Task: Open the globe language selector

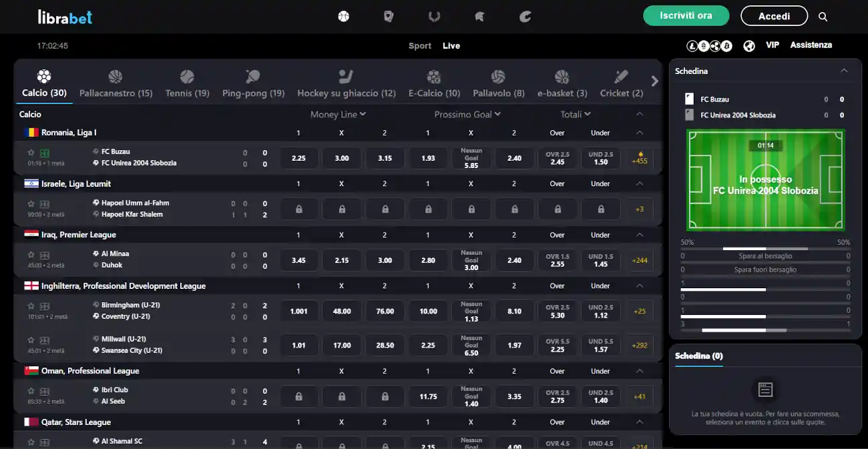Action: 749,45
